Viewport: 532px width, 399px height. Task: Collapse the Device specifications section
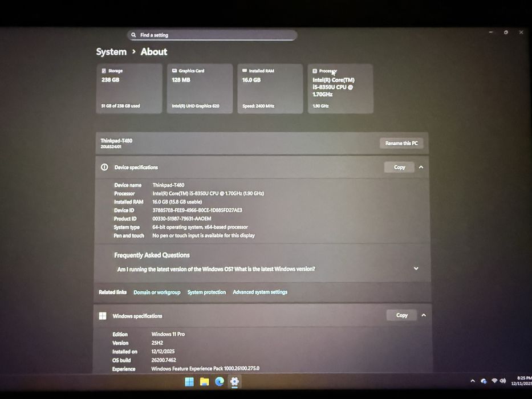click(x=421, y=167)
